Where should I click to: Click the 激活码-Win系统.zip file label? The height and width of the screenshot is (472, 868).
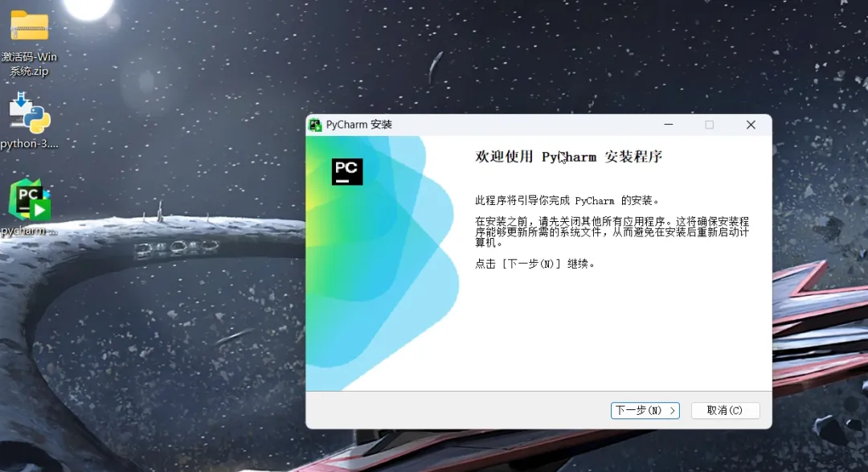pyautogui.click(x=30, y=64)
